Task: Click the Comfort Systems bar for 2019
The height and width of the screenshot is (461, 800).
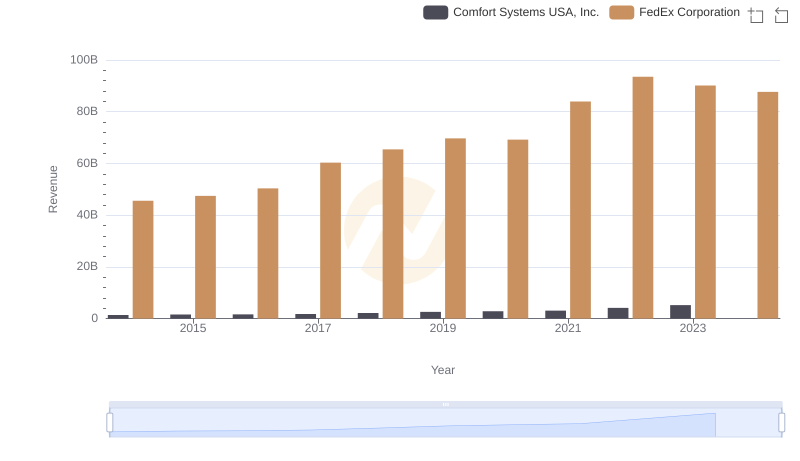Action: pyautogui.click(x=431, y=315)
